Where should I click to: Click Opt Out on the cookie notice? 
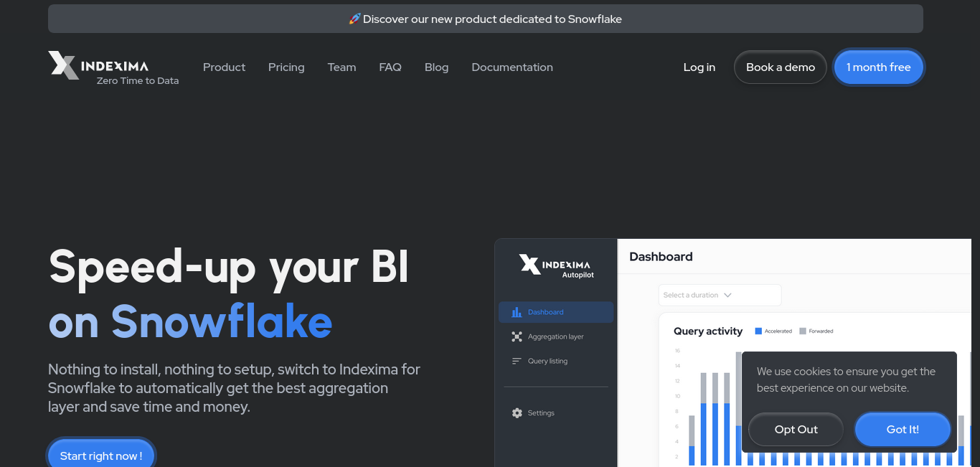(x=796, y=429)
